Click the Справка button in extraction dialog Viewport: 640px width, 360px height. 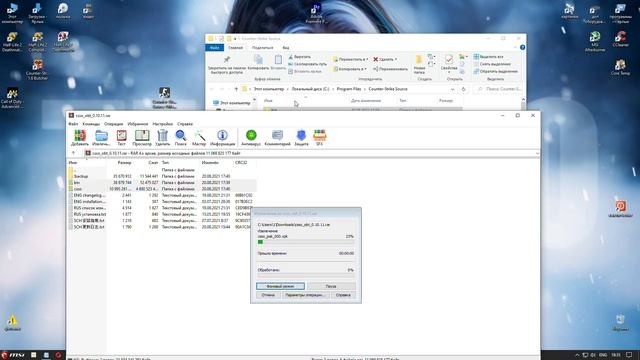[343, 295]
